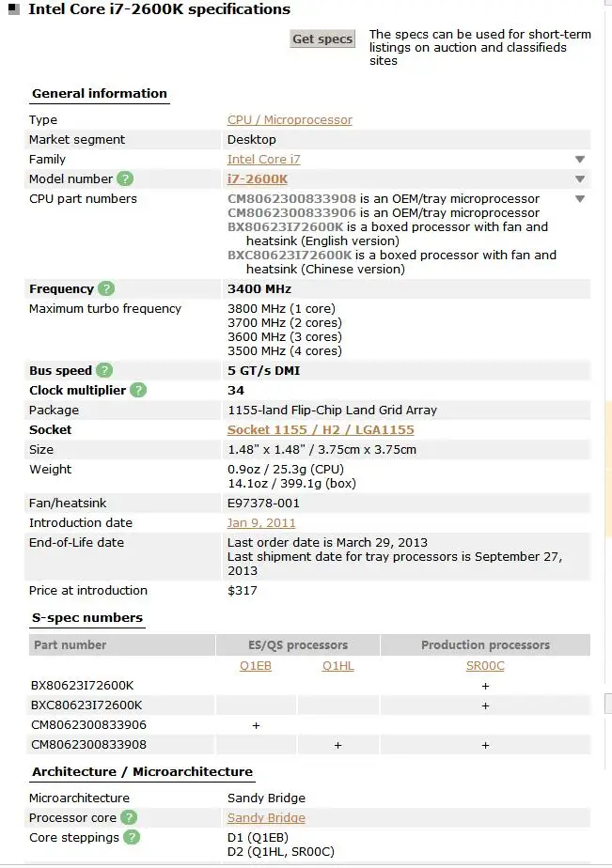Expand the CPU part numbers dropdown arrow
612x868 pixels.
coord(580,199)
